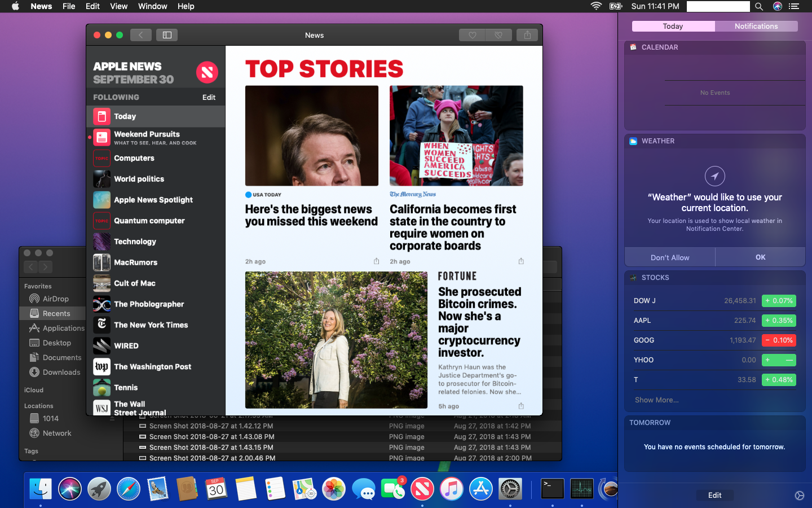The image size is (812, 508).
Task: Open the Window menu
Action: (x=152, y=6)
